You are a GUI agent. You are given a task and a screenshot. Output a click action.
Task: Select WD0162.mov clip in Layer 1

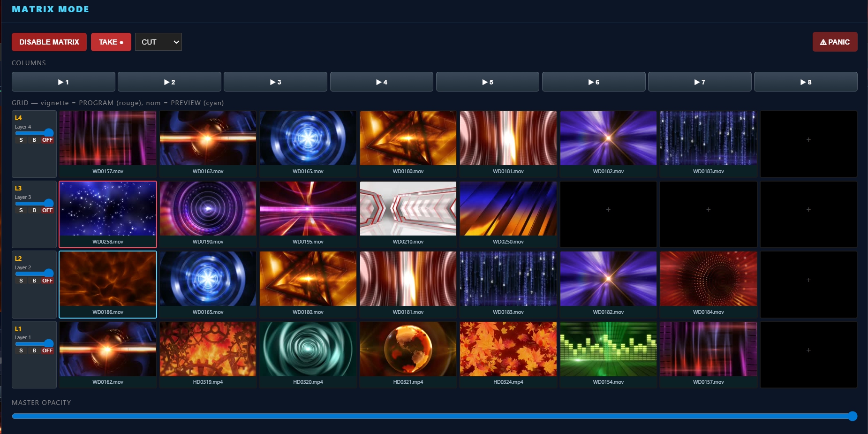tap(108, 355)
